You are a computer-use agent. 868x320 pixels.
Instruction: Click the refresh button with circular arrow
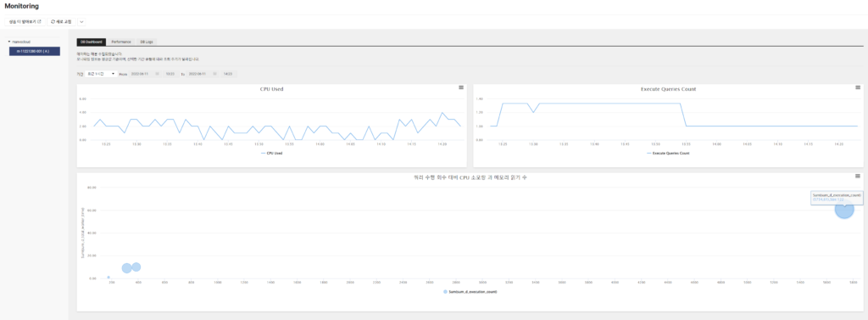[x=61, y=21]
